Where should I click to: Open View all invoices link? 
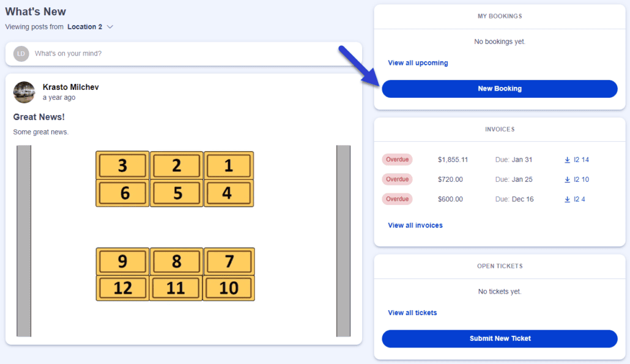point(415,225)
